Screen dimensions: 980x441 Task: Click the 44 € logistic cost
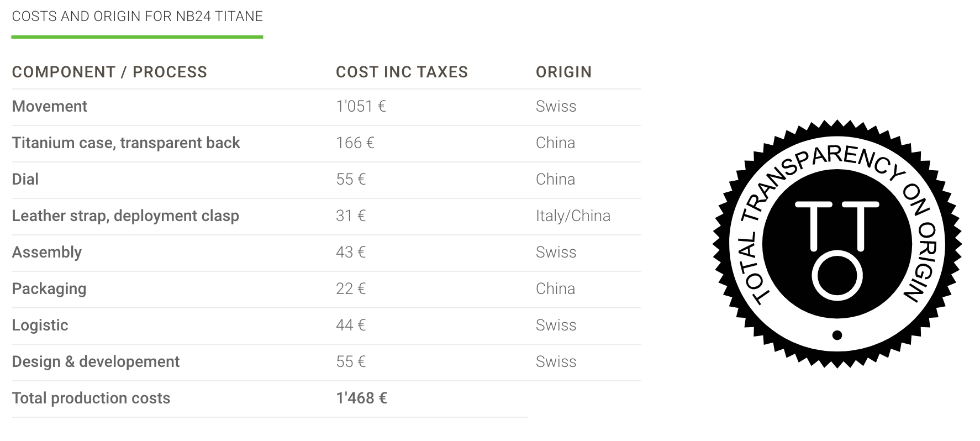click(x=351, y=325)
